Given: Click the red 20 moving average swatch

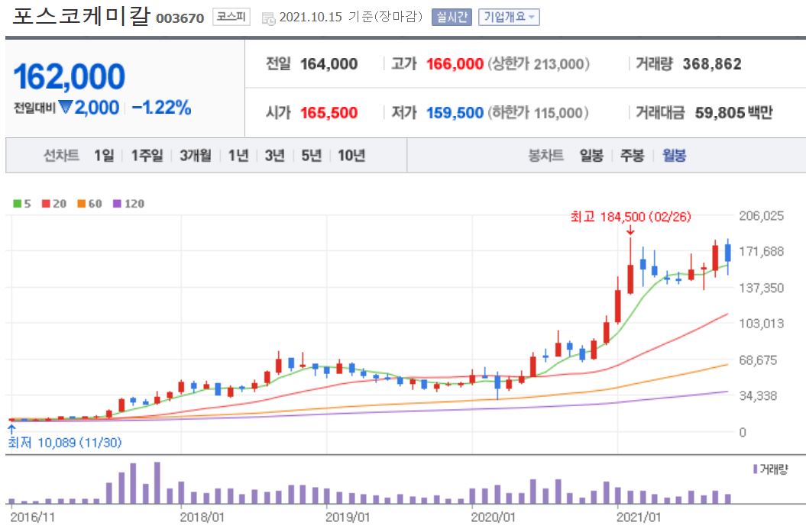Looking at the screenshot, I should [47, 204].
